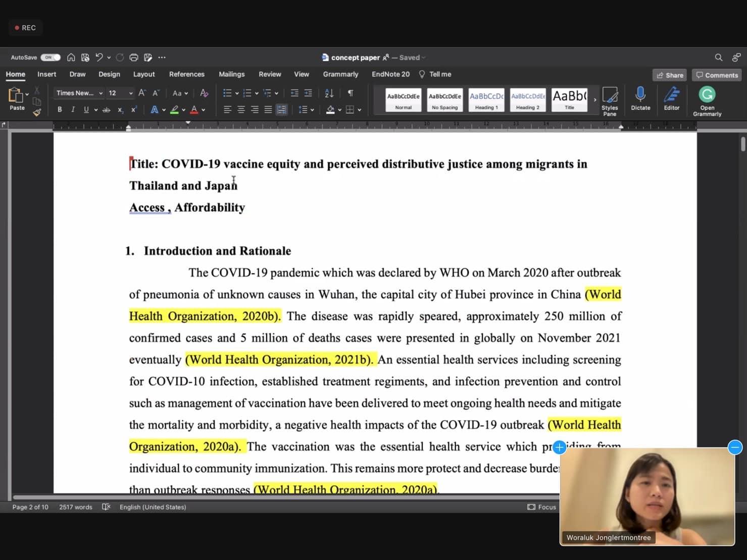Image resolution: width=747 pixels, height=560 pixels.
Task: Open the Home icon in title bar
Action: coord(71,58)
